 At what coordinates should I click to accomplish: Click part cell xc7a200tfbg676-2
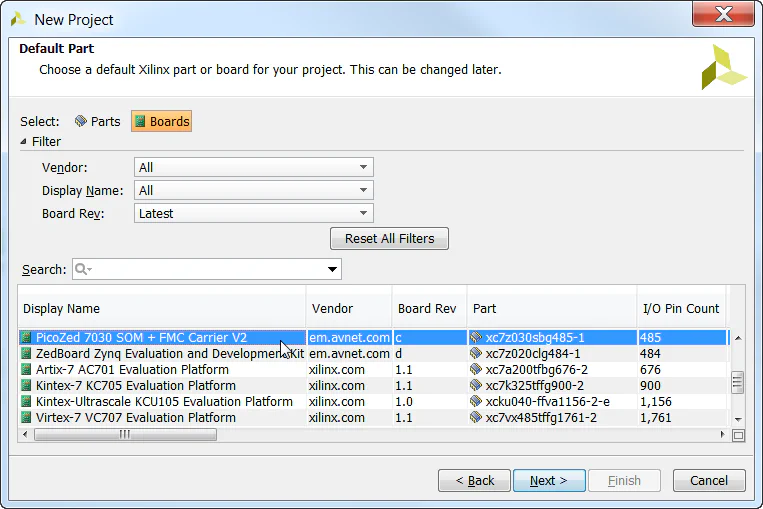(x=552, y=369)
